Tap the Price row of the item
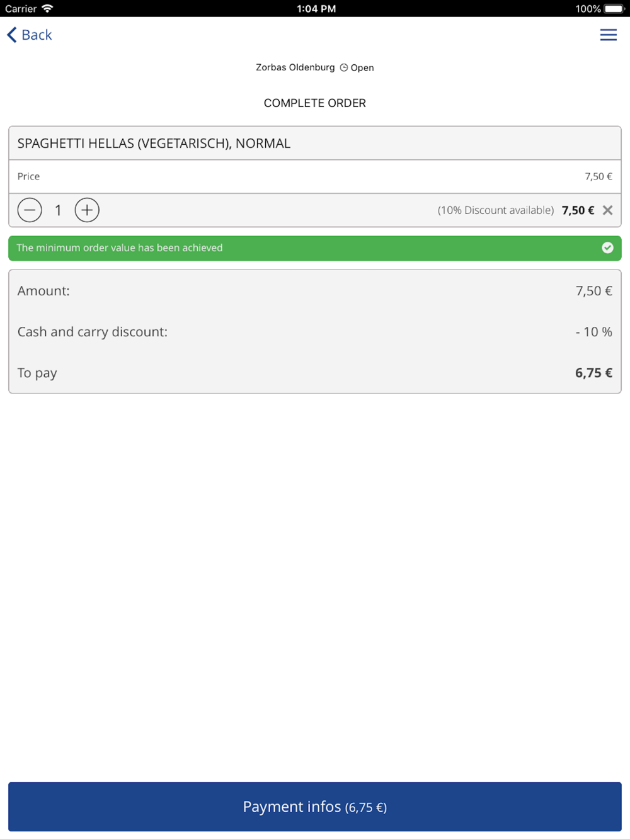 tap(315, 176)
